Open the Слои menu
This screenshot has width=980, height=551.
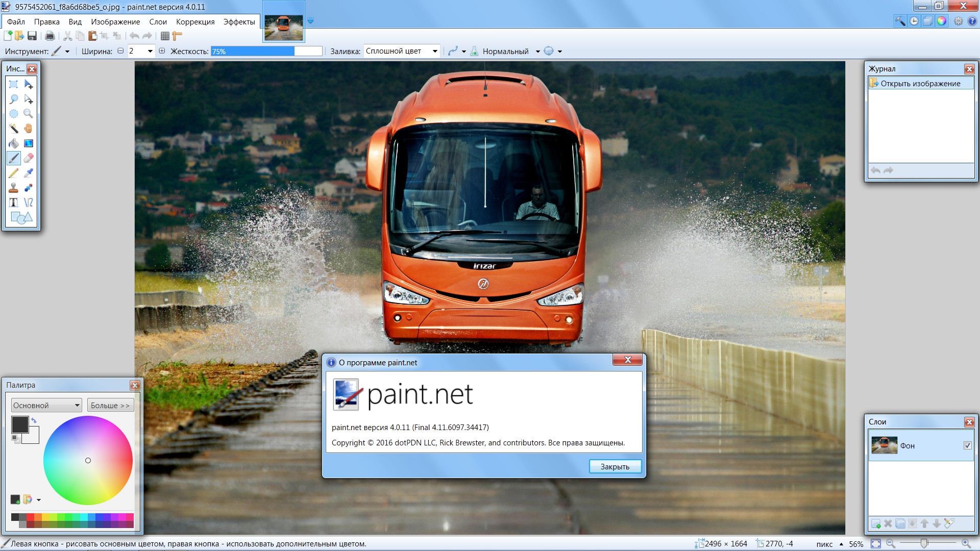pyautogui.click(x=158, y=22)
